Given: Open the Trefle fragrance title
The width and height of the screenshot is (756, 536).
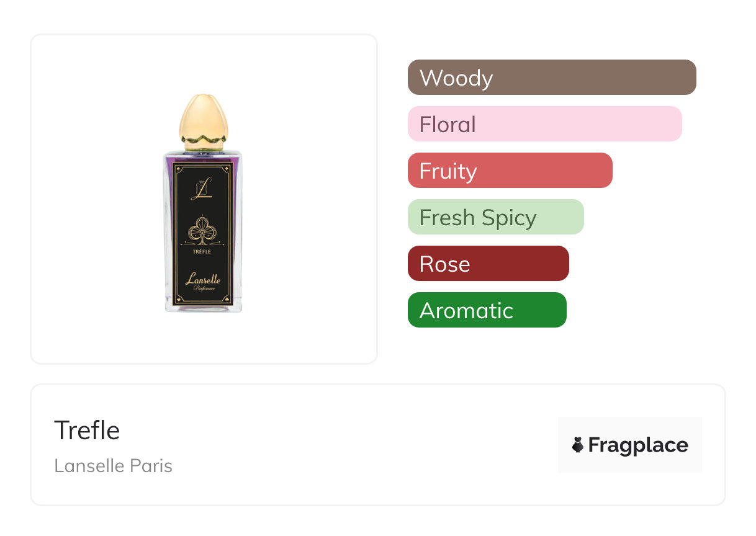Looking at the screenshot, I should (87, 431).
